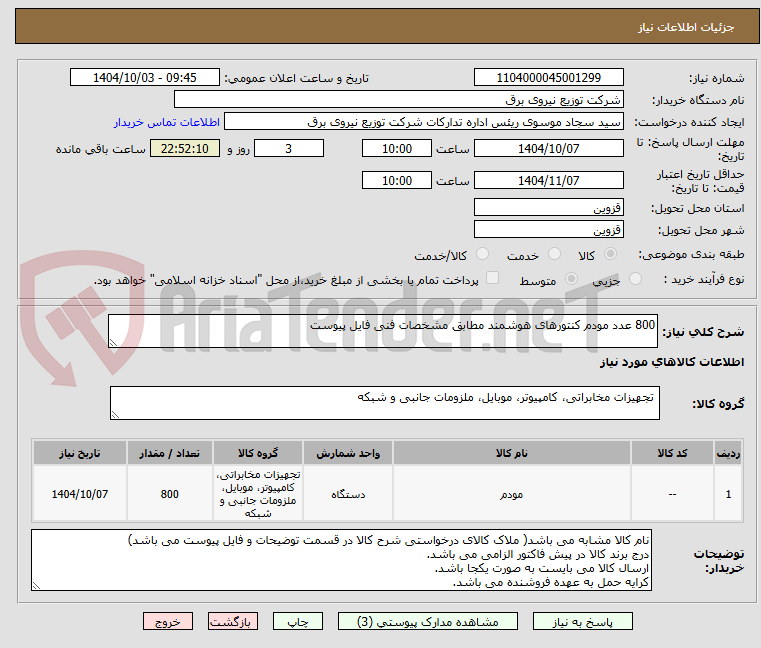Select the کالا/خدمت radio button
Viewport: 761px width, 648px height.
tap(482, 254)
